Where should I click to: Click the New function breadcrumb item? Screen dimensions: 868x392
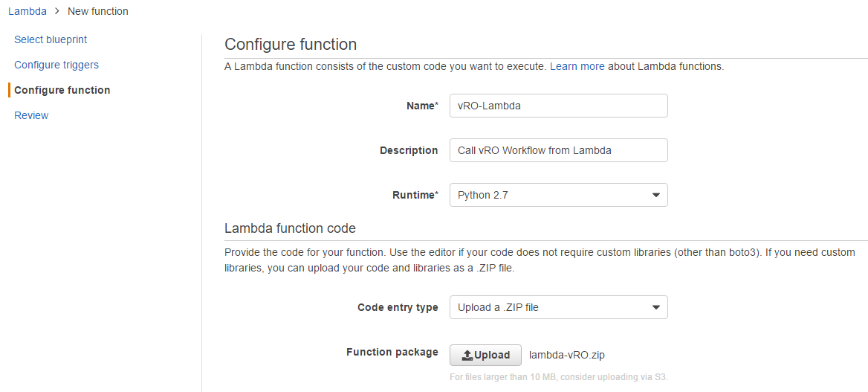pyautogui.click(x=97, y=11)
